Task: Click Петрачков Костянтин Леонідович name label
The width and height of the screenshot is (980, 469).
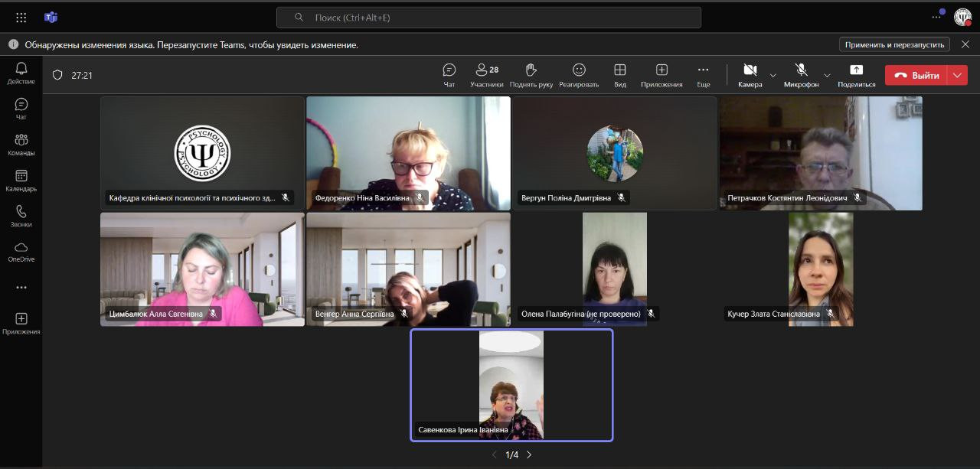Action: coord(787,197)
